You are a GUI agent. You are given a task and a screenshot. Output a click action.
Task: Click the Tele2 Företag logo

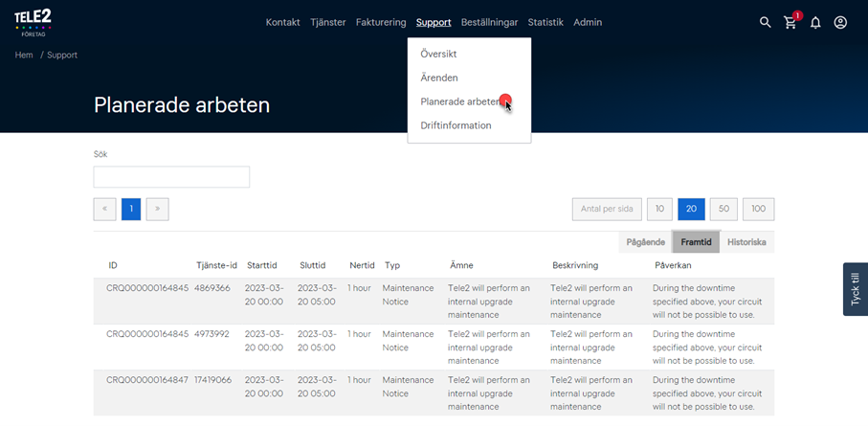(33, 23)
